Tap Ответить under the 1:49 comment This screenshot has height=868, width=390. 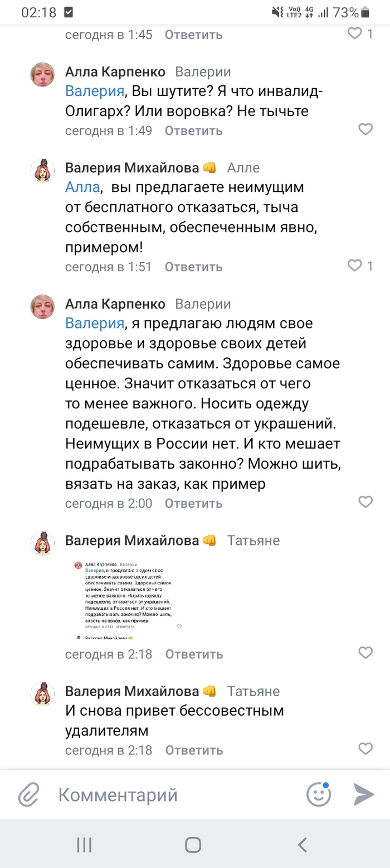coord(194,131)
